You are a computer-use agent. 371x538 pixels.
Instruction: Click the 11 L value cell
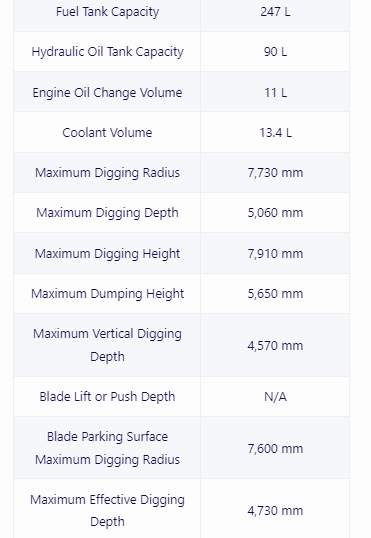(275, 92)
